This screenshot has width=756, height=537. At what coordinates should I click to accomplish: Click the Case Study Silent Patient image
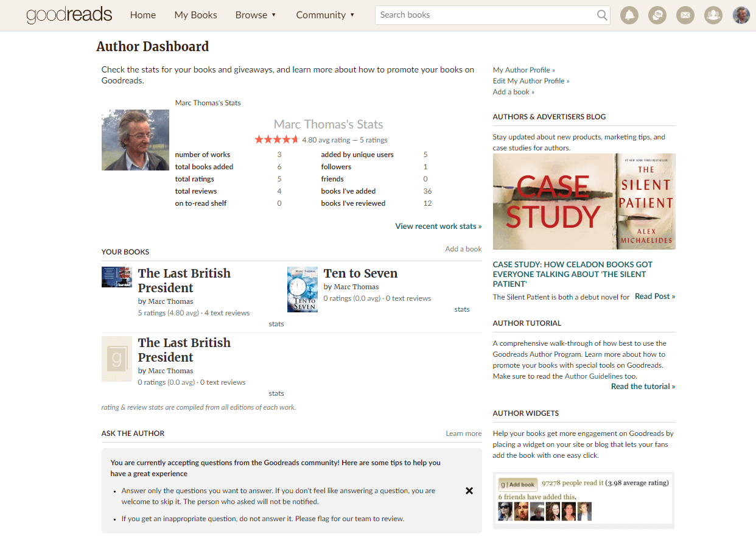pyautogui.click(x=584, y=202)
